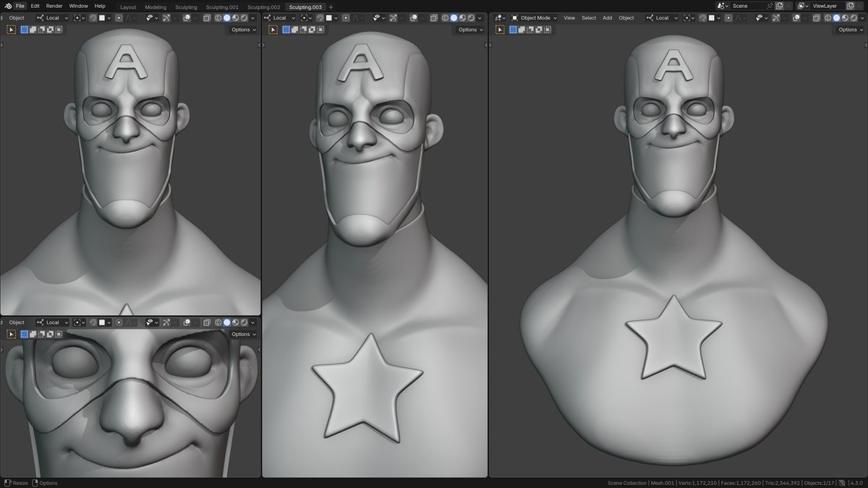This screenshot has height=488, width=868.
Task: Select solid shading in top-left viewport
Action: [x=226, y=18]
